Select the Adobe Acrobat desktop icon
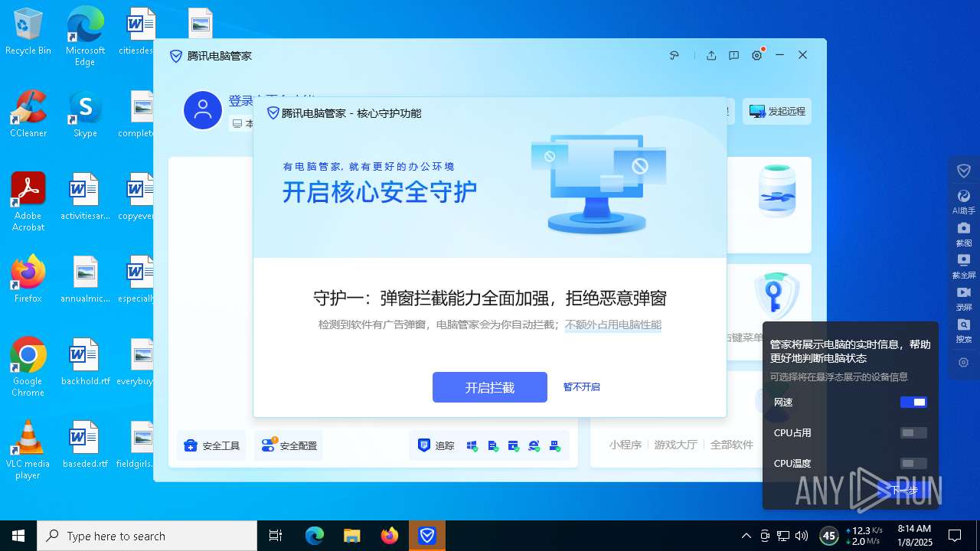The height and width of the screenshot is (551, 980). point(28,202)
